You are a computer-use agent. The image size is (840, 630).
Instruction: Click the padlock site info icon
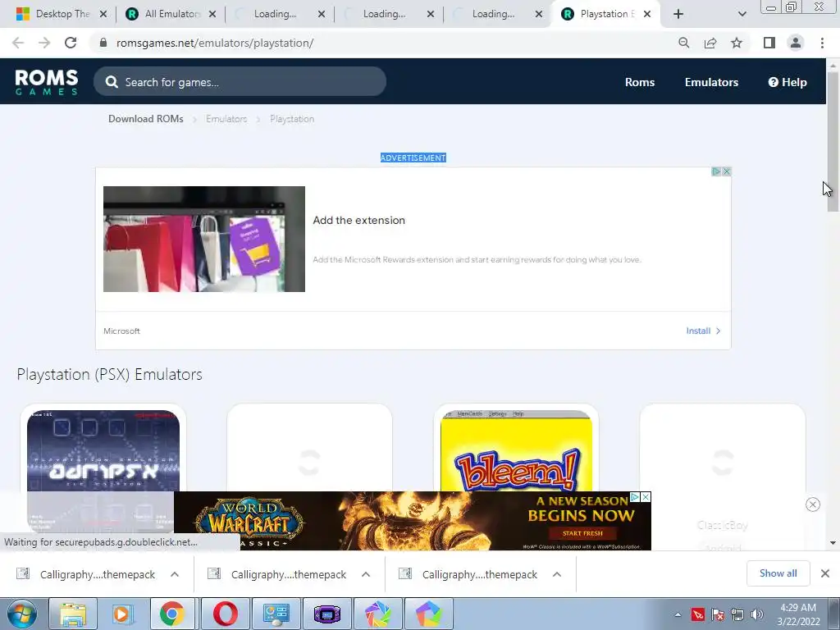103,43
